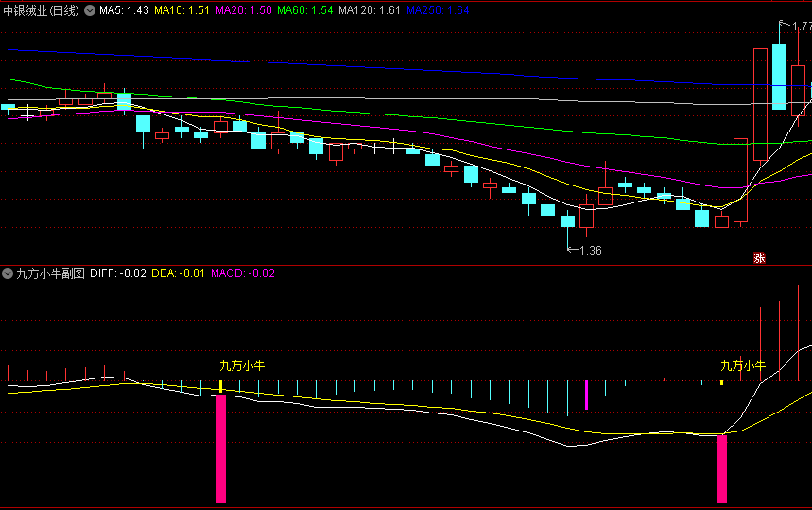
Task: Click the magenta MACD histogram bar
Action: 586,395
